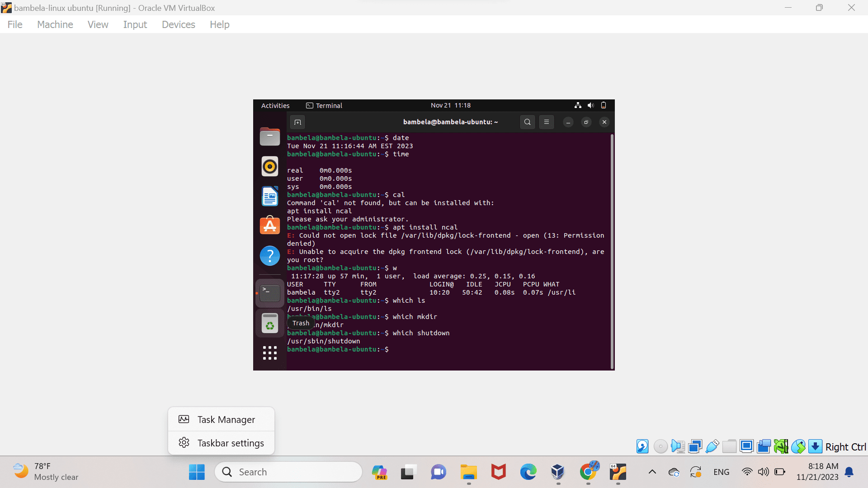Click the terminal vertical scrollbar

pos(612,251)
